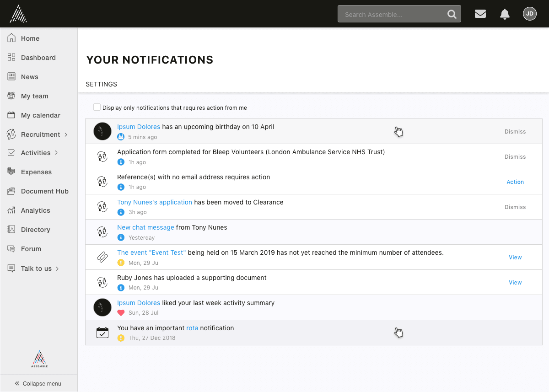Screen dimensions: 549x392
Task: Click the My team people icon
Action: pyautogui.click(x=11, y=96)
